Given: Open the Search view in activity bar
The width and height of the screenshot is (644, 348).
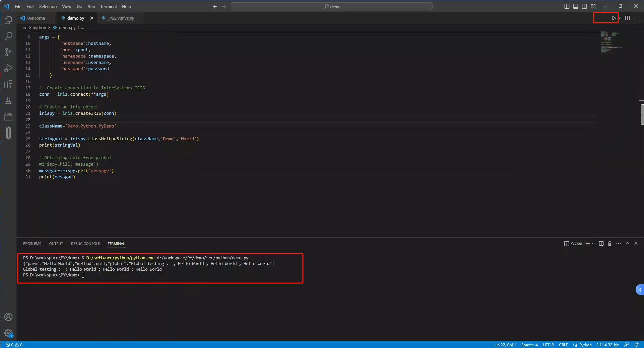Looking at the screenshot, I should click(x=8, y=36).
